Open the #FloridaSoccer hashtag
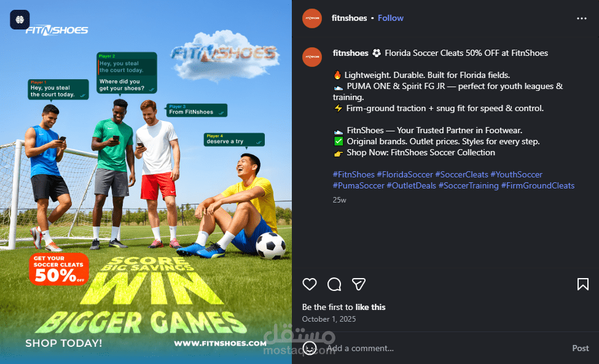The width and height of the screenshot is (599, 364). pyautogui.click(x=405, y=174)
